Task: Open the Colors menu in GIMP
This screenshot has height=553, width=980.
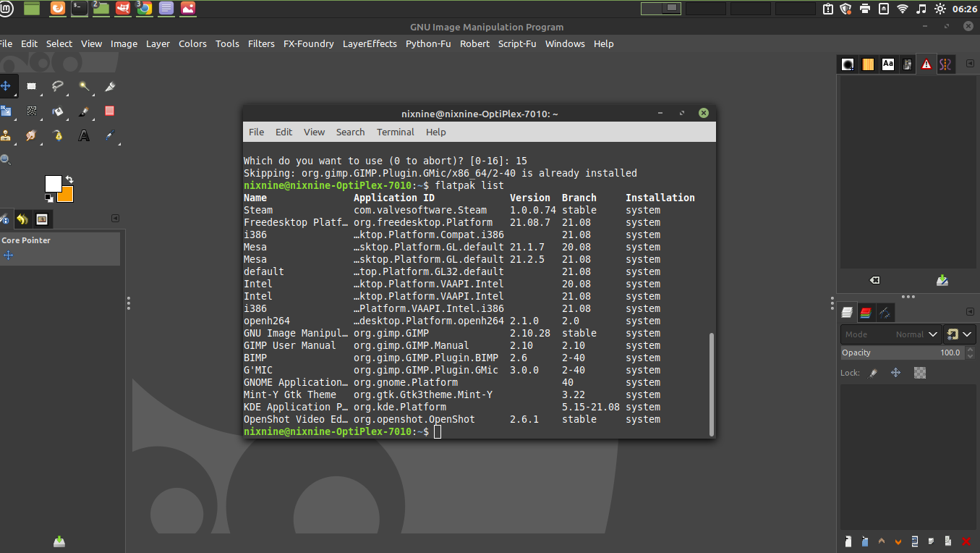Action: [192, 43]
